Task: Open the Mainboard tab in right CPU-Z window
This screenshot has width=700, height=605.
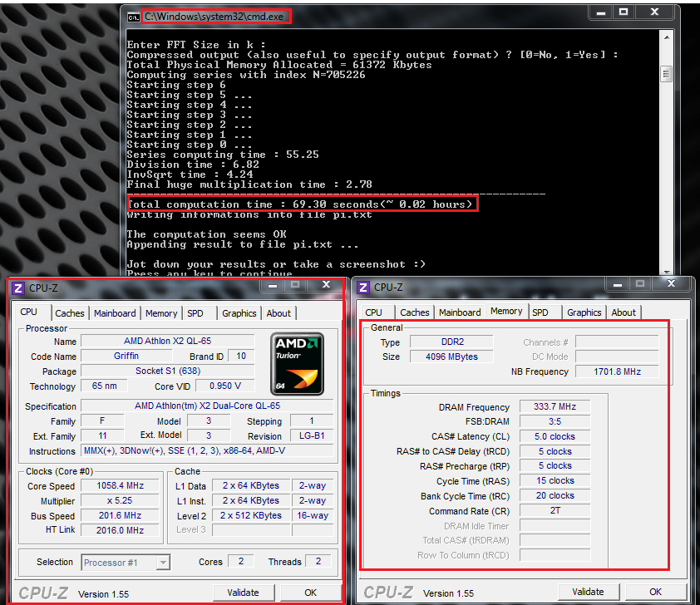Action: coord(460,312)
